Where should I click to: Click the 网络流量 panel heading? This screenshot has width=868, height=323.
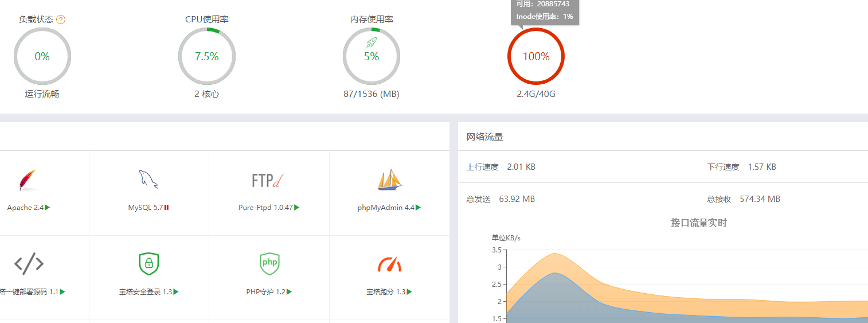coord(484,137)
